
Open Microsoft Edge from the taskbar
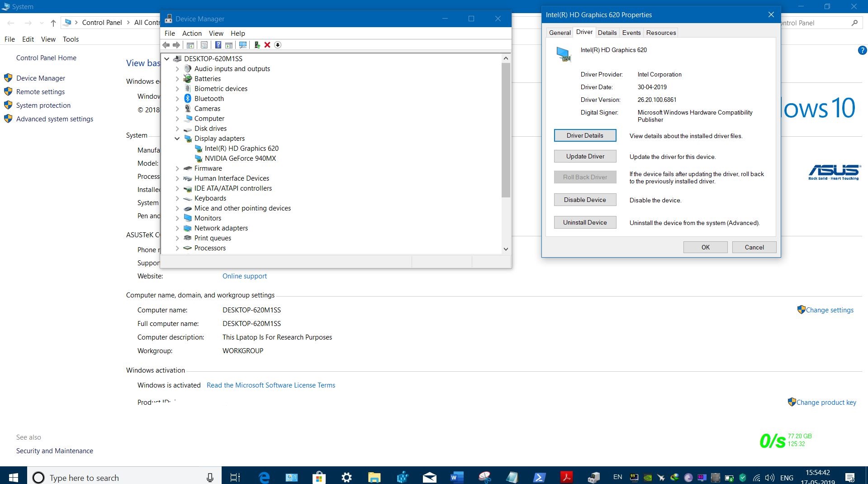pos(264,477)
